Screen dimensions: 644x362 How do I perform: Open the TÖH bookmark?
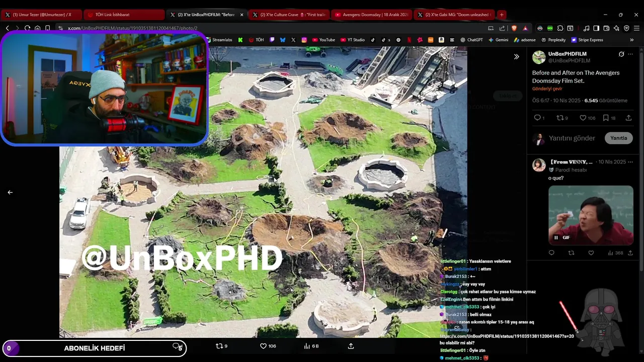256,40
